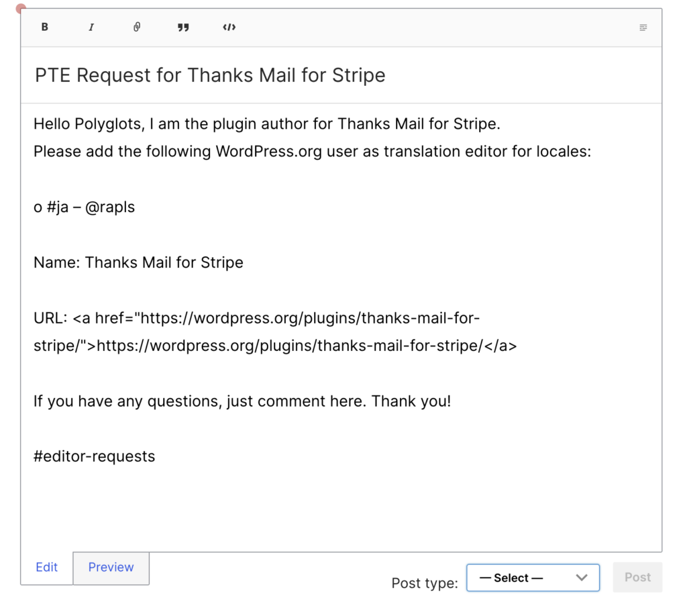This screenshot has height=616, width=687.
Task: Click the 'Name: Thanks Mail for Stripe' line
Action: (138, 262)
